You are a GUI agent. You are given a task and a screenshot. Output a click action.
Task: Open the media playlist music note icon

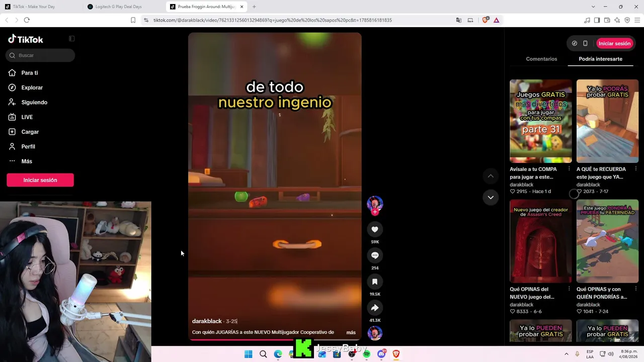click(x=587, y=20)
